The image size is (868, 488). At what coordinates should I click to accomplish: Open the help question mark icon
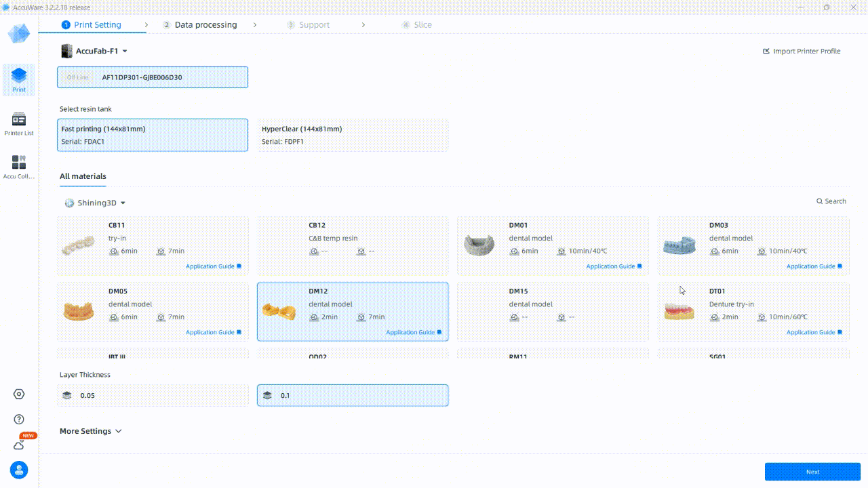[19, 420]
